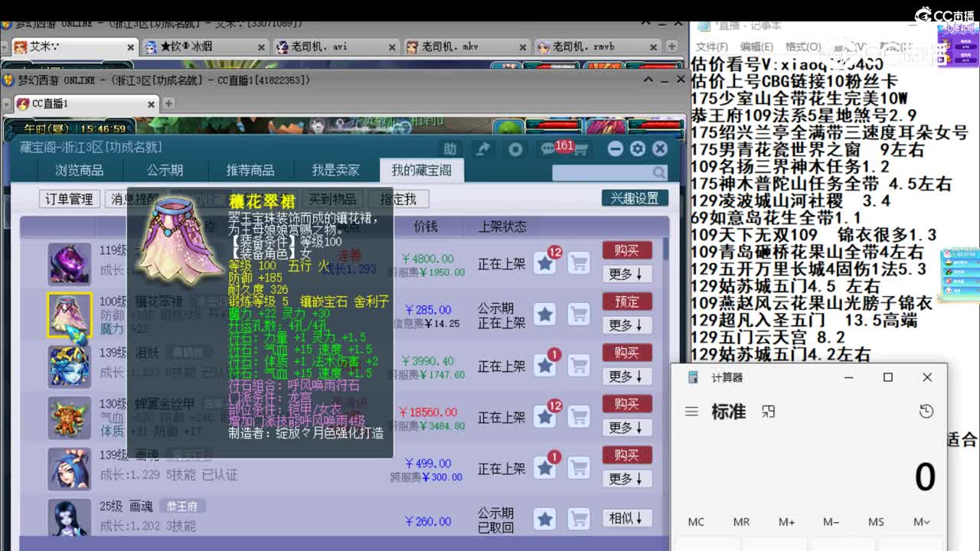Click Notepad line 129超凡入圣五门 13.5高端
Screen dimensions: 980x551
pos(804,321)
